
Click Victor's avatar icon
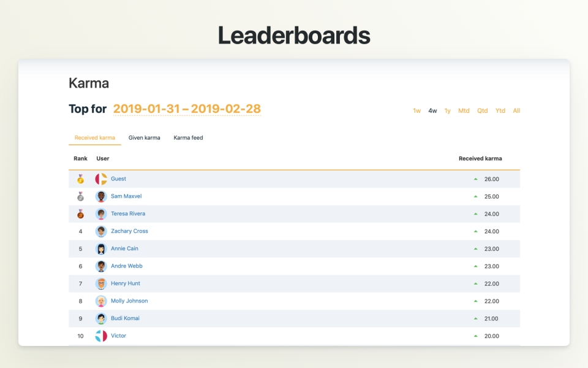[101, 336]
